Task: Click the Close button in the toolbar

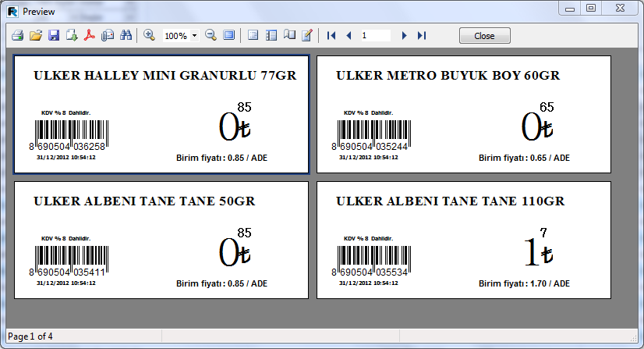Action: pyautogui.click(x=485, y=36)
